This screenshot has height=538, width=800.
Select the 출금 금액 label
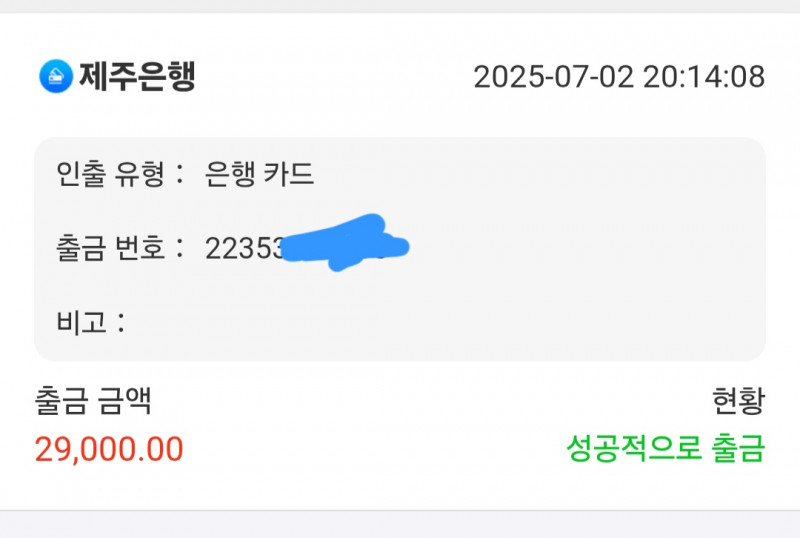coord(93,402)
